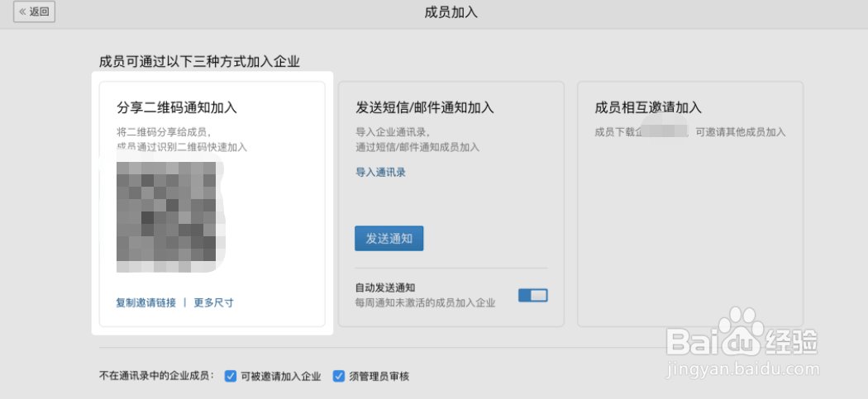
Task: Uncheck 须管理员审核 checkbox
Action: pyautogui.click(x=338, y=377)
